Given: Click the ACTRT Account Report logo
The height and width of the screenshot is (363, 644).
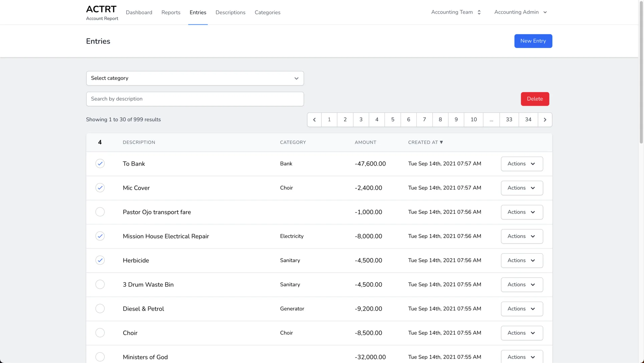Looking at the screenshot, I should click(x=102, y=13).
